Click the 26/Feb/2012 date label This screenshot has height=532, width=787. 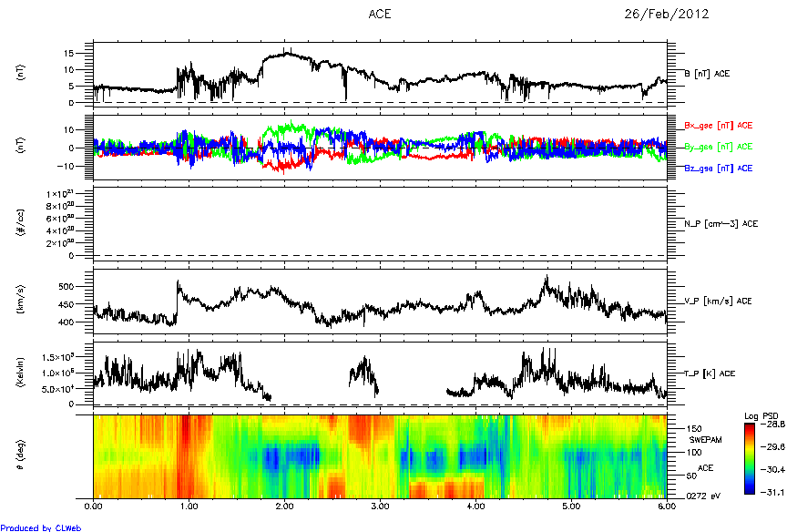click(x=667, y=14)
